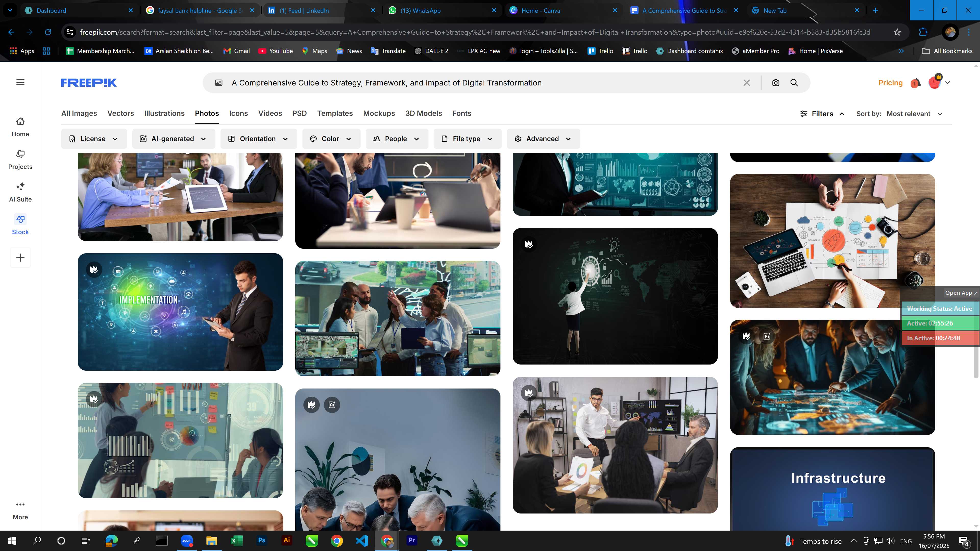Open Illustrator from the taskbar
Viewport: 980px width, 551px height.
point(287,540)
